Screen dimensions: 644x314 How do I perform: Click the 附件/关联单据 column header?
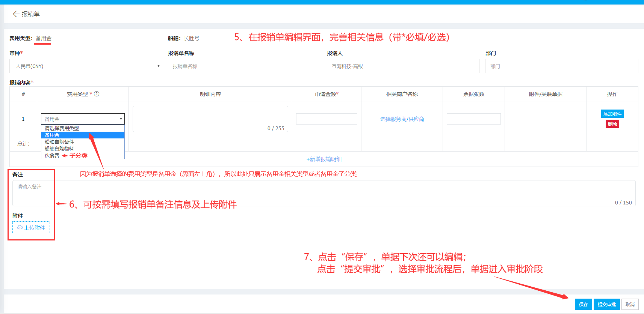tap(546, 94)
